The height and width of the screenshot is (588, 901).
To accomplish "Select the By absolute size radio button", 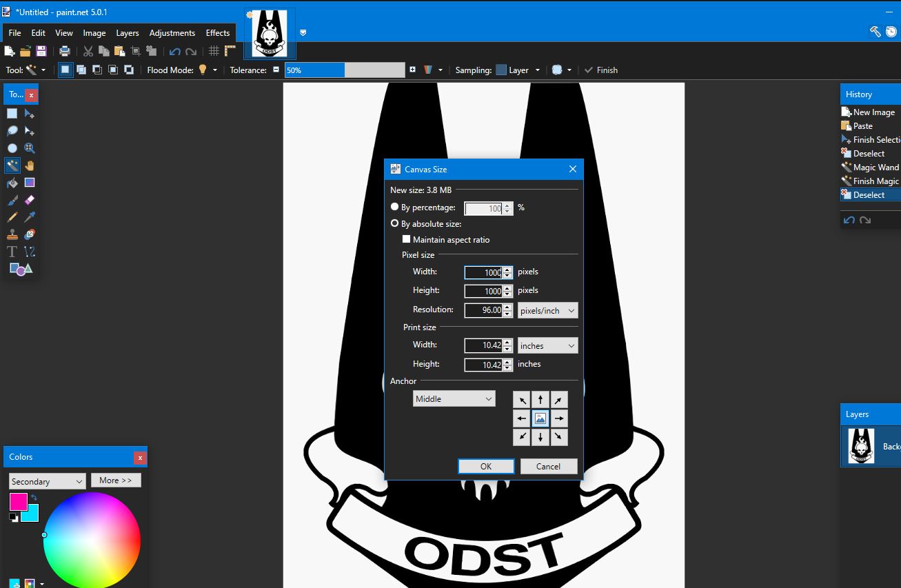I will pos(394,223).
